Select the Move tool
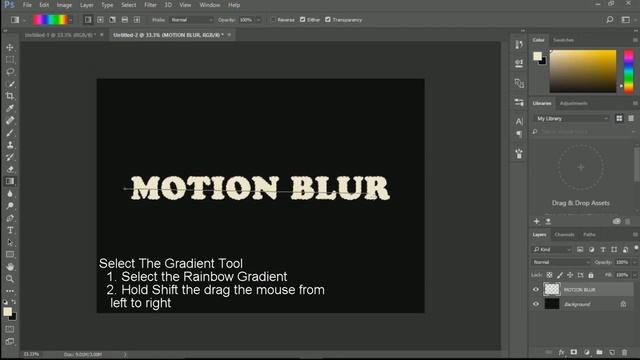640x360 pixels. [10, 48]
